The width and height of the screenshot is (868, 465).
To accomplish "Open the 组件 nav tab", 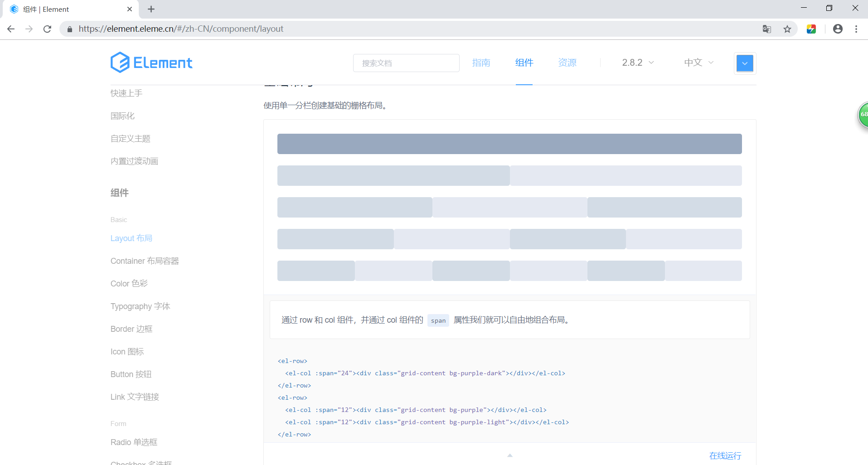I will tap(524, 63).
